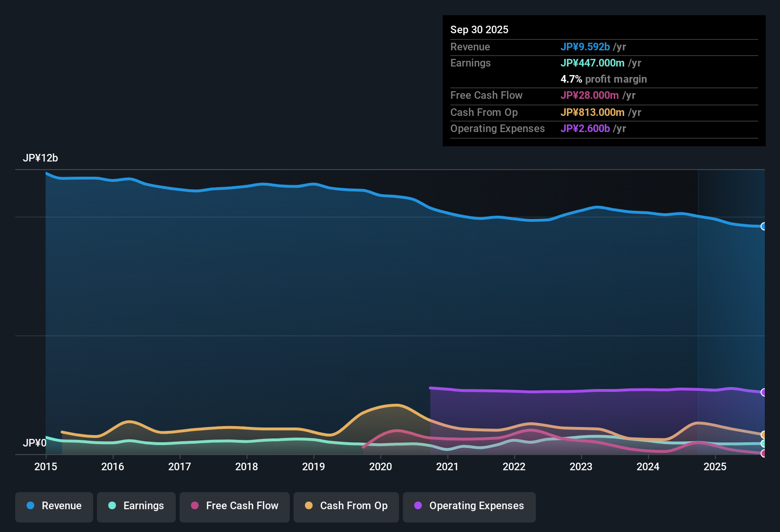Toggle the Revenue series visibility

point(54,506)
